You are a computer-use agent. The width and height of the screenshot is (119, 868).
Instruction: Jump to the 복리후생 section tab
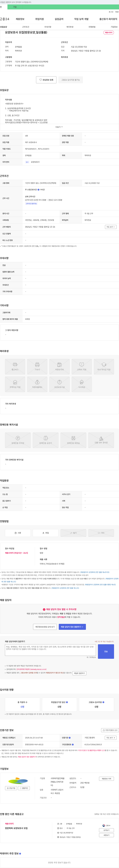tap(70, 27)
